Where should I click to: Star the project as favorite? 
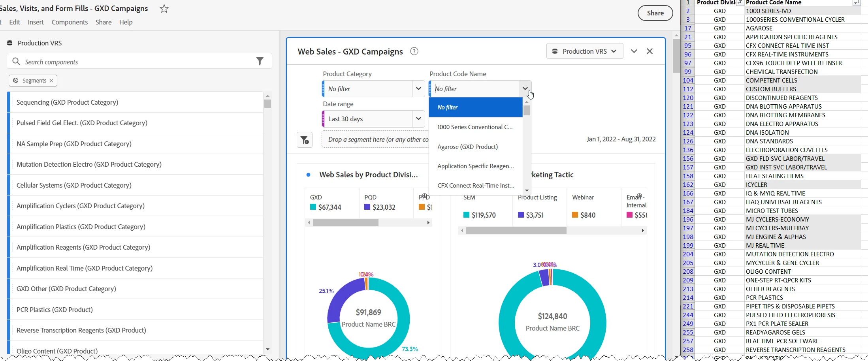click(164, 9)
